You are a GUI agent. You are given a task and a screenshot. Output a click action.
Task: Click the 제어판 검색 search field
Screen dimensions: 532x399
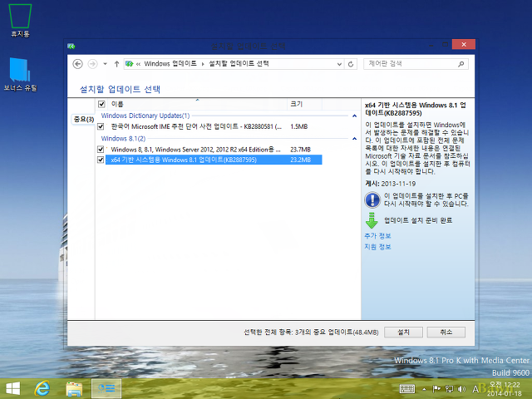(411, 64)
